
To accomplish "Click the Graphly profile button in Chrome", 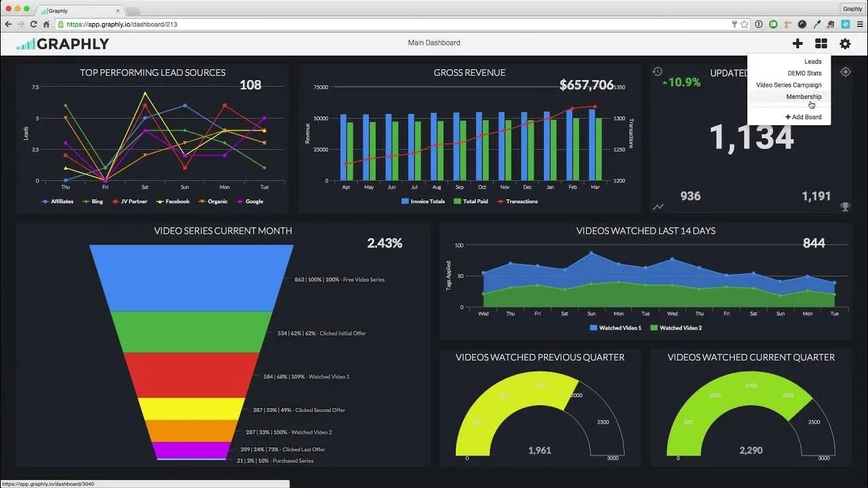I will 852,9.
